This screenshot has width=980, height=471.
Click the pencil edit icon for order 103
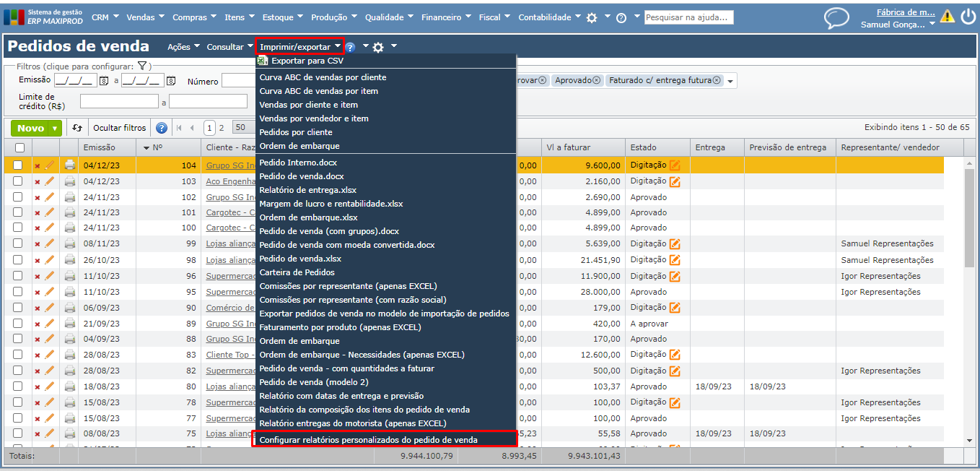[x=50, y=181]
